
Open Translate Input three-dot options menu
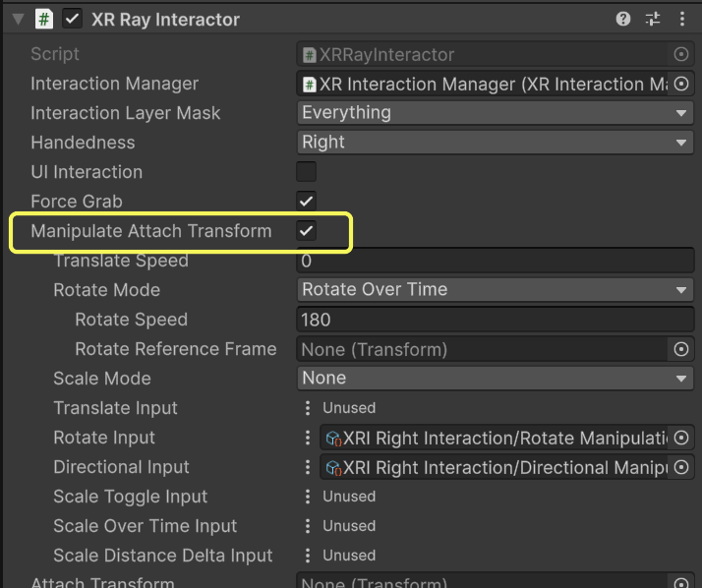click(x=308, y=408)
